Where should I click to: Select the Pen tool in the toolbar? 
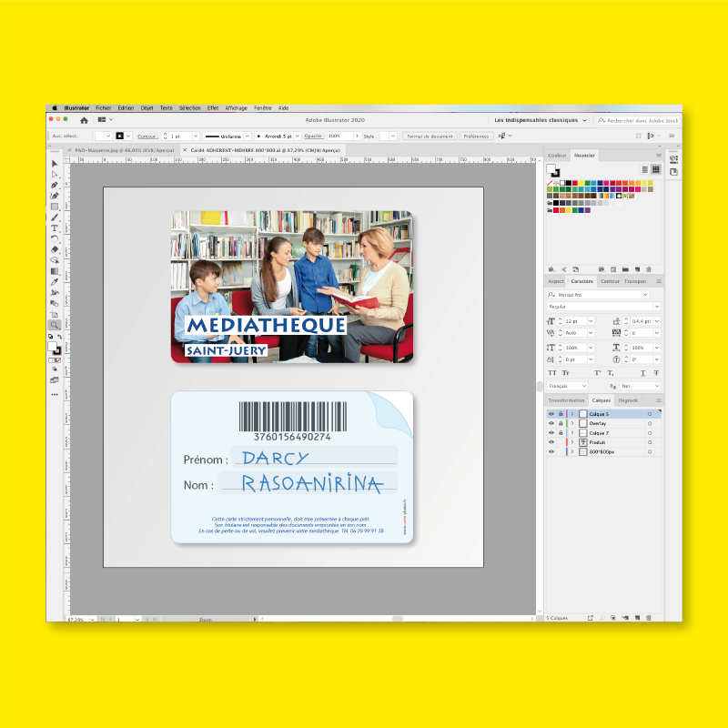pyautogui.click(x=55, y=185)
